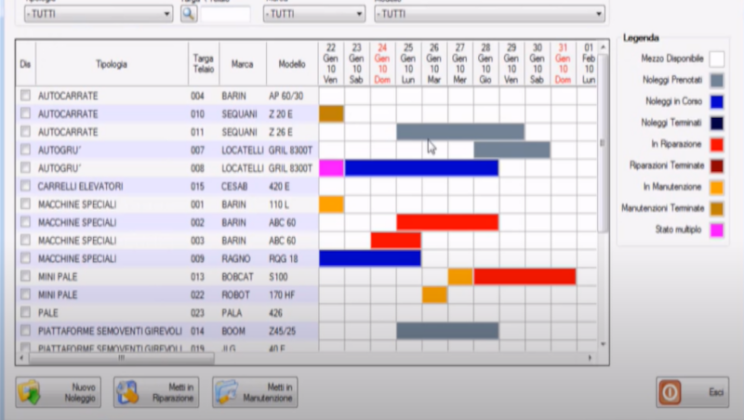Image resolution: width=744 pixels, height=420 pixels.
Task: Click the Modello column header
Action: [292, 64]
